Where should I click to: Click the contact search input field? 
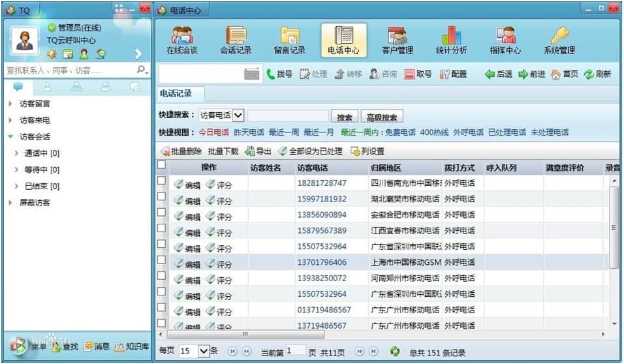click(69, 70)
